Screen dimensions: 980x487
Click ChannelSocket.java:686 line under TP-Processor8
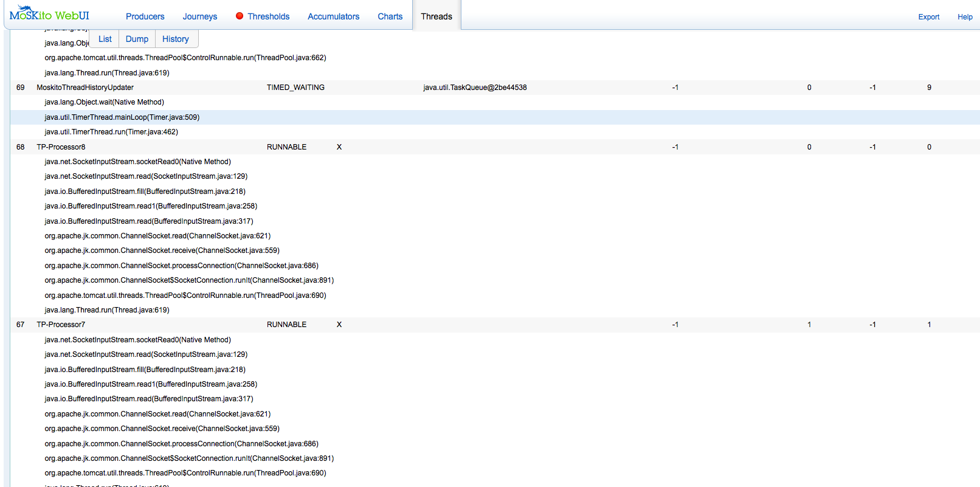click(x=181, y=266)
